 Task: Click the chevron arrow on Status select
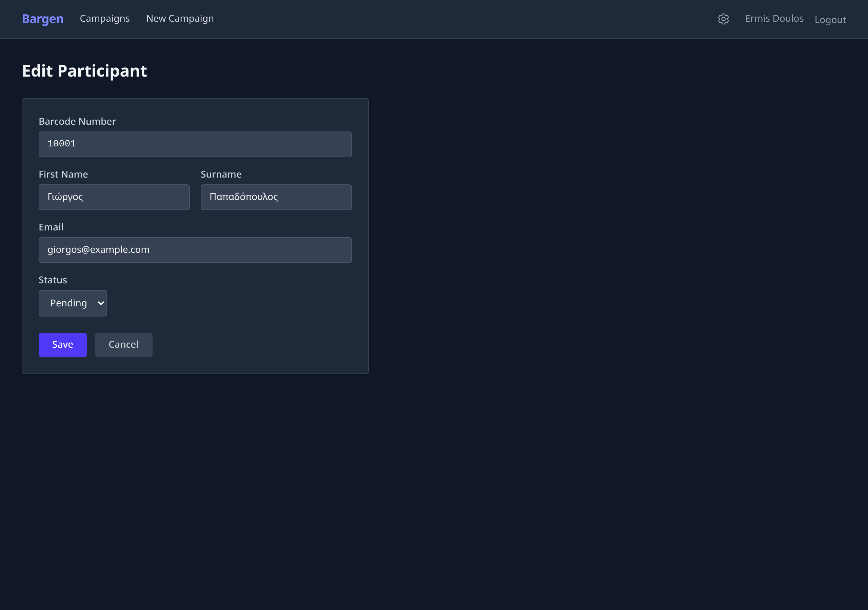pyautogui.click(x=101, y=303)
